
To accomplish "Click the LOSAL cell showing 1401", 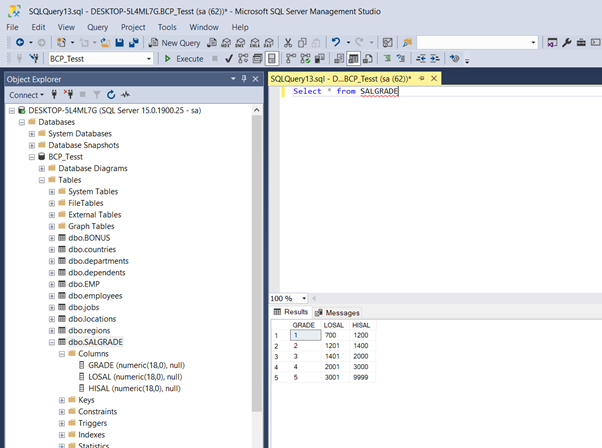I will tap(332, 356).
